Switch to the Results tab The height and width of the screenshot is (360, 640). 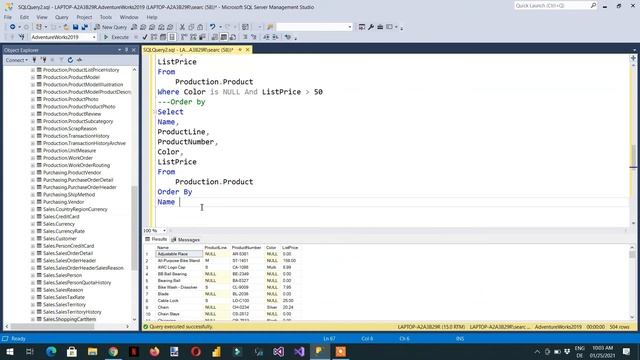(x=156, y=240)
